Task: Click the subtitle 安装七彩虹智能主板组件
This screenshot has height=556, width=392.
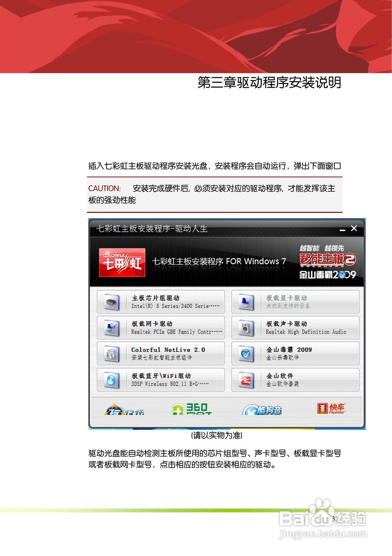Action: click(161, 358)
